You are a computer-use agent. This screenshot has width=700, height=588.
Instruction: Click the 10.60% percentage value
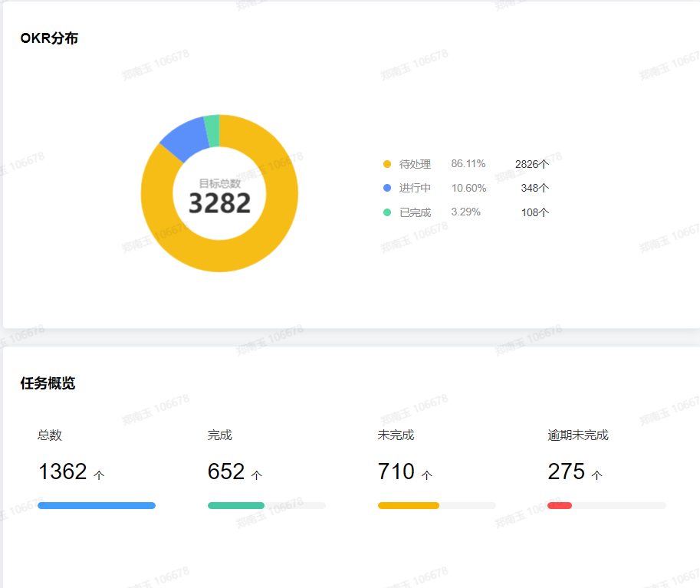tap(468, 188)
